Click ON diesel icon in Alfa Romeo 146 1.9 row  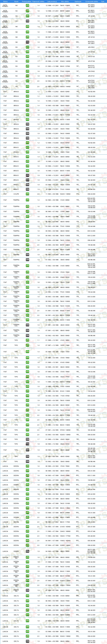(28, 42)
